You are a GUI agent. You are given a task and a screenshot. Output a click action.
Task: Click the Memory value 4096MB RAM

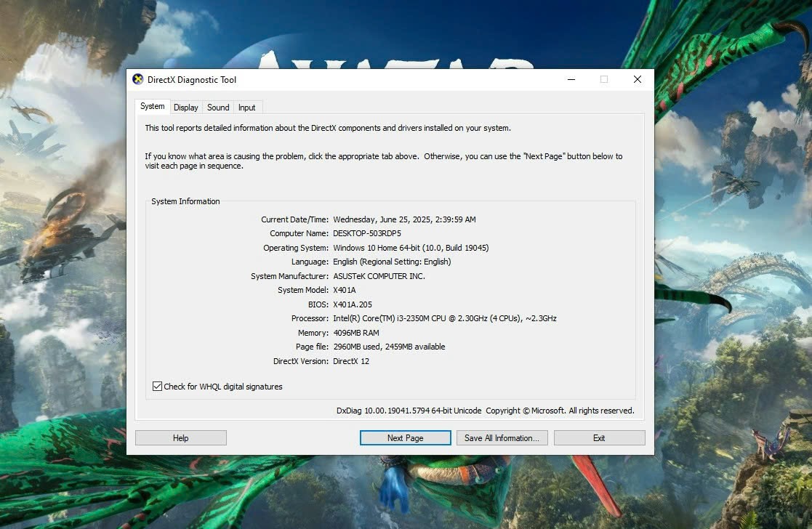356,333
